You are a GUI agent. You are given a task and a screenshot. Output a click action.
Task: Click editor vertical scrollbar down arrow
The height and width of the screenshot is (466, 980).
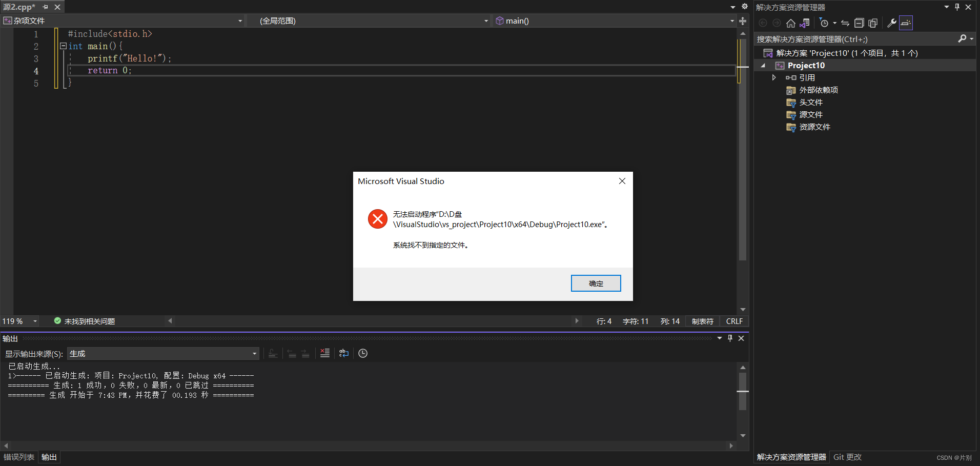pyautogui.click(x=743, y=310)
